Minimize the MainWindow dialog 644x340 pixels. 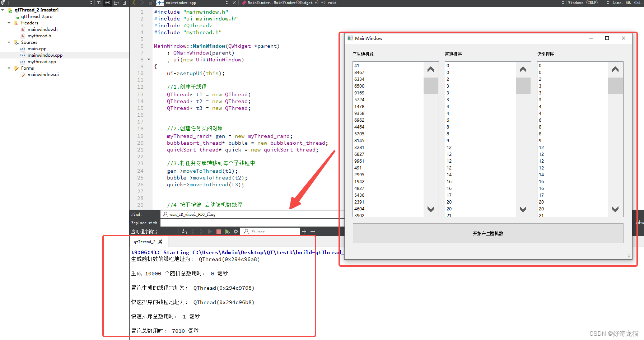click(x=591, y=38)
